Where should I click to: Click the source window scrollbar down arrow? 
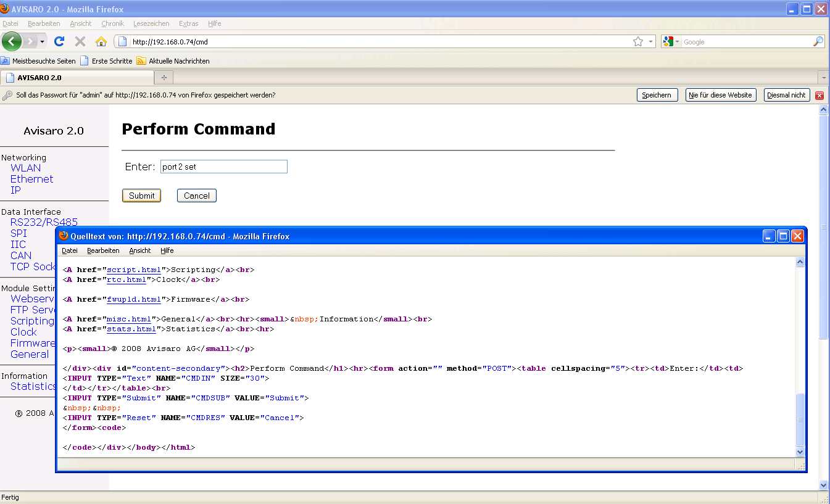coord(800,452)
